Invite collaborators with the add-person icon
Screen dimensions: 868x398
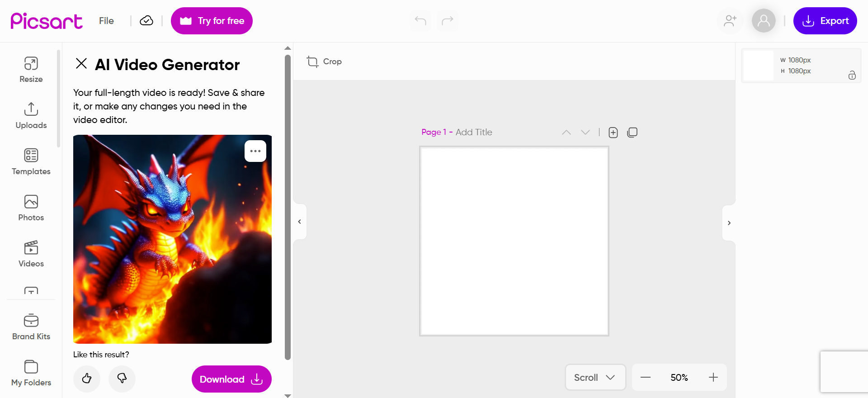[730, 21]
